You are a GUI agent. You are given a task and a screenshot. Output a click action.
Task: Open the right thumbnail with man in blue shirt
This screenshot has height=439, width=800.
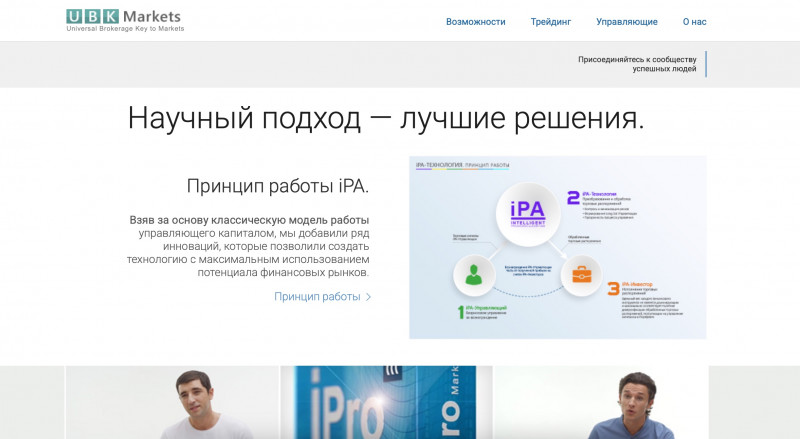601,402
